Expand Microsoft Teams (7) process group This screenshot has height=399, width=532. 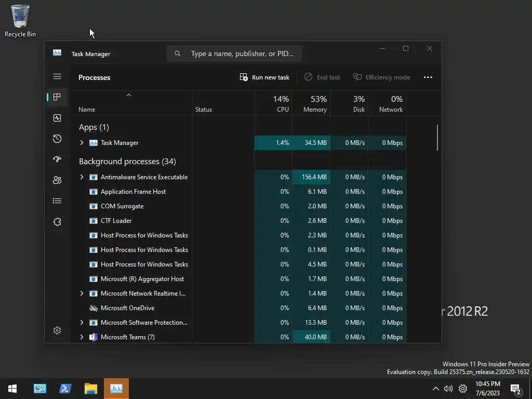click(82, 337)
